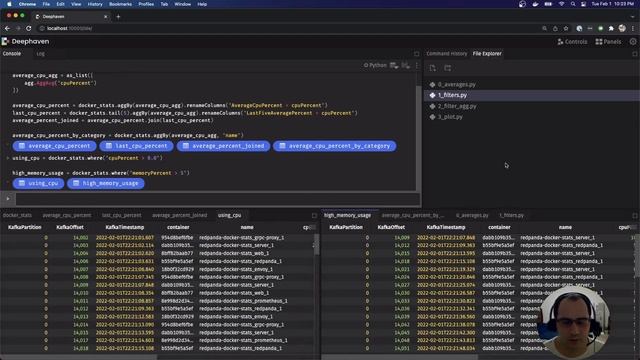
Task: Maximize the Console panel
Action: click(416, 54)
